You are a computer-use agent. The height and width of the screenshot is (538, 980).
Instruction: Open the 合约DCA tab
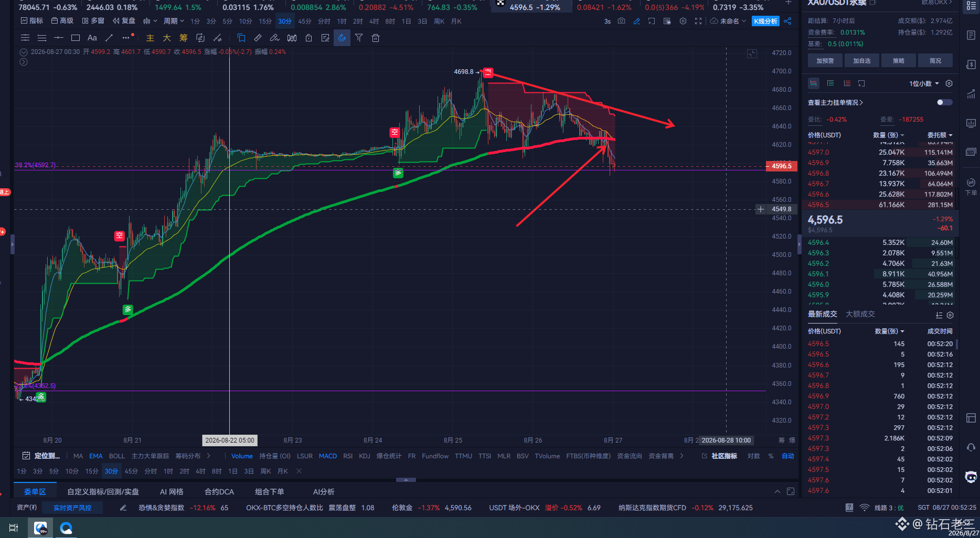219,492
